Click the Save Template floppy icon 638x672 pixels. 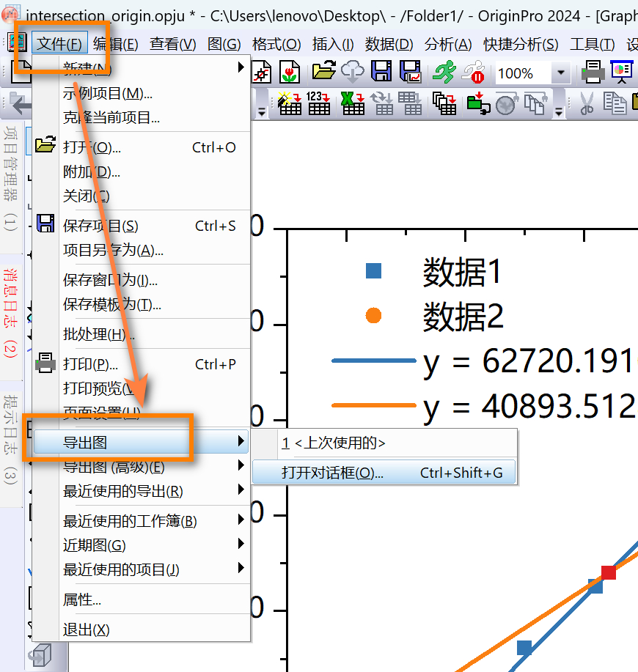(409, 72)
